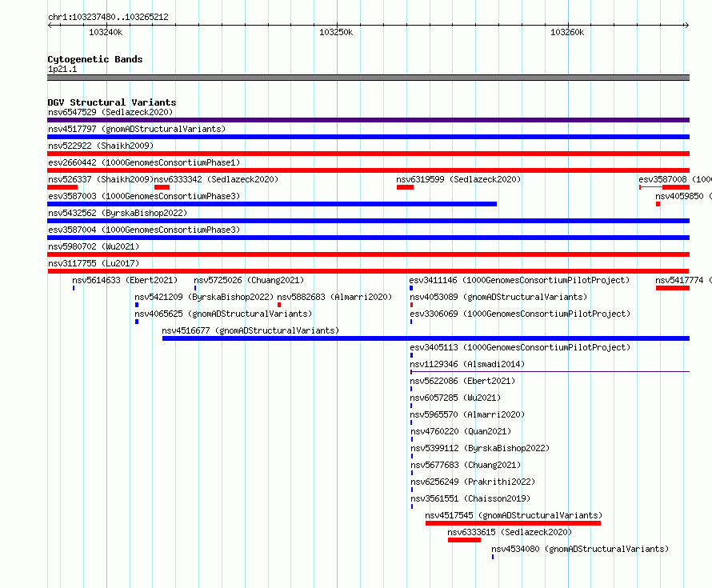This screenshot has height=588, width=712.
Task: Click nsv4534080 (gnomADStructuralVariants) label
Action: (580, 549)
